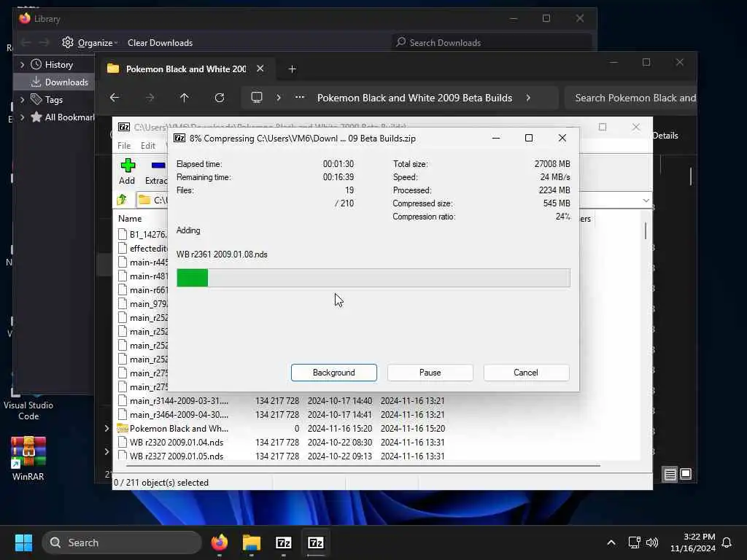Open the 7-Zip File menu

[124, 146]
